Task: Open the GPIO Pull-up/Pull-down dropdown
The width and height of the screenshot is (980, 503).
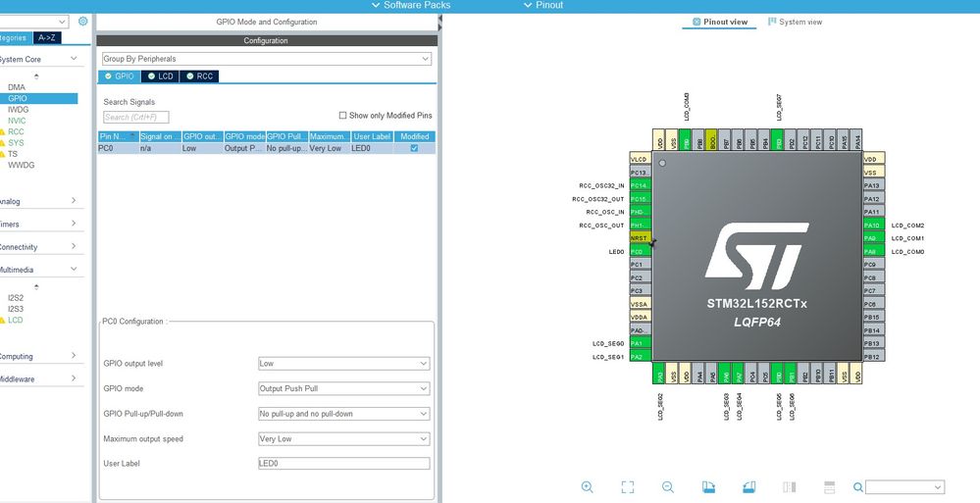Action: (x=343, y=414)
